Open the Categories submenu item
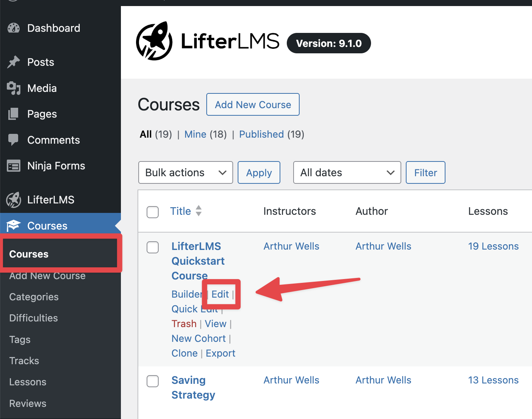 [34, 297]
